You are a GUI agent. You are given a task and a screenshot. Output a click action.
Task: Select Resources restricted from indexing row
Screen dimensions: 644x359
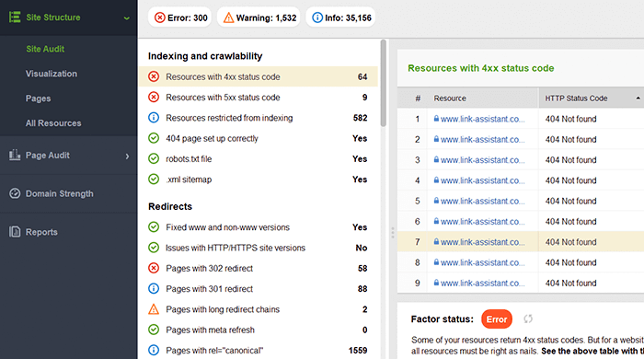pyautogui.click(x=259, y=118)
